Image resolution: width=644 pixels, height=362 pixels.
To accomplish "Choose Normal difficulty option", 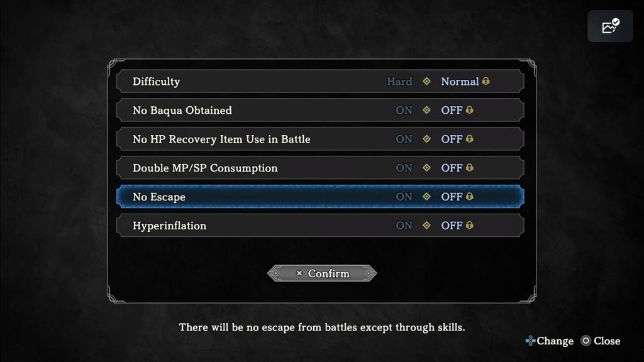I will coord(460,82).
